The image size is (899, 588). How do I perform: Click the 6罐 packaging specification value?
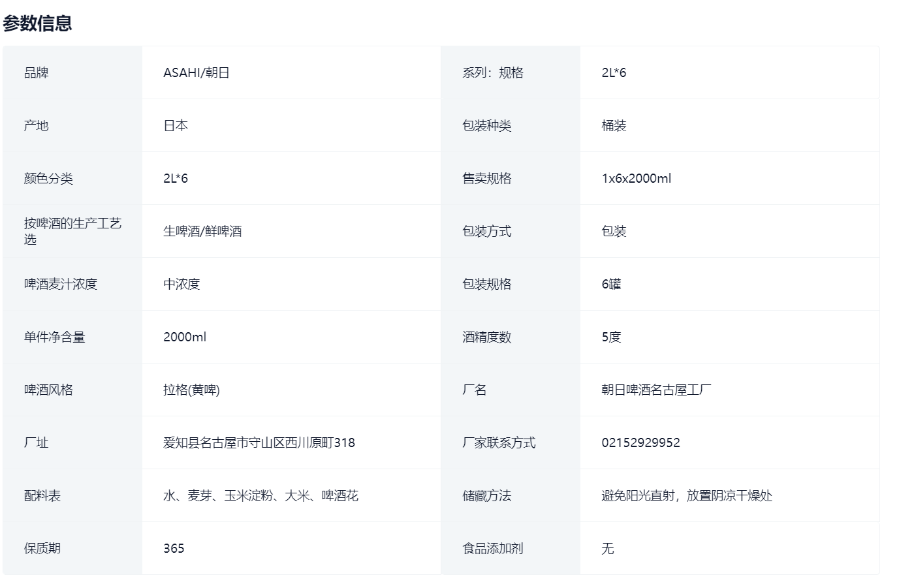tap(611, 284)
